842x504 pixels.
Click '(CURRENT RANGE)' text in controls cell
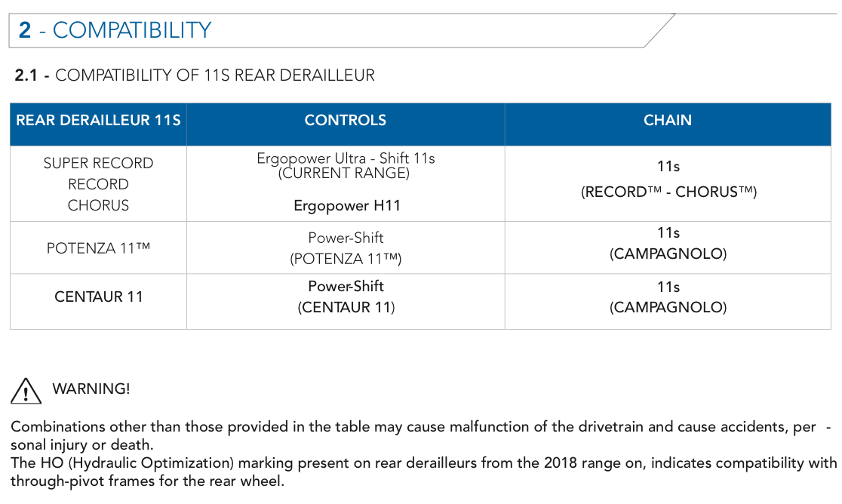pyautogui.click(x=344, y=173)
